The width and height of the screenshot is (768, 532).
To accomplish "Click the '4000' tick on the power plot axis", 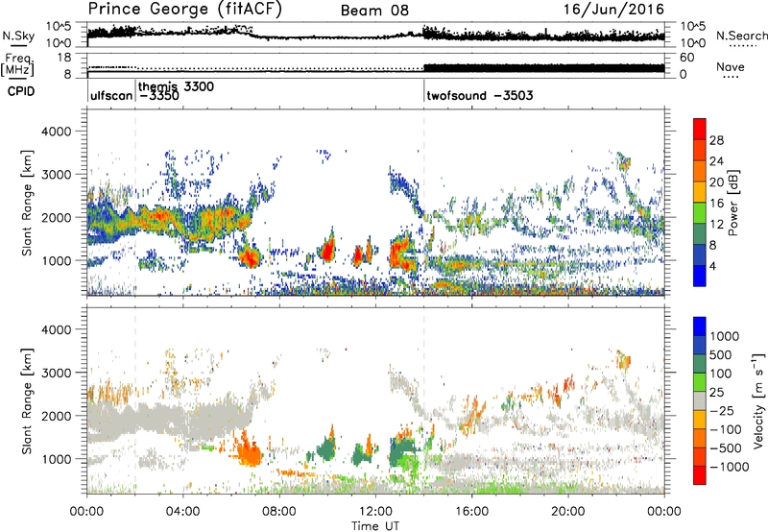I will pos(56,132).
